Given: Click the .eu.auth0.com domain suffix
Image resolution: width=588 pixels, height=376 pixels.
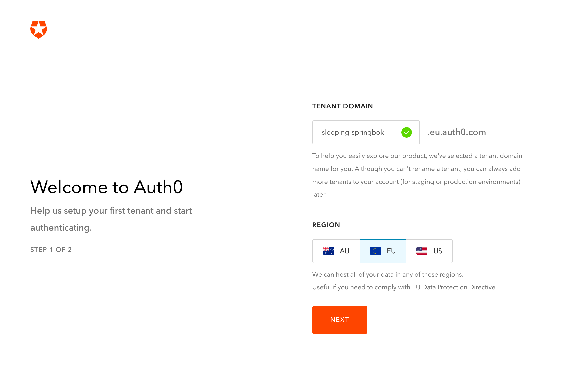Looking at the screenshot, I should [456, 132].
